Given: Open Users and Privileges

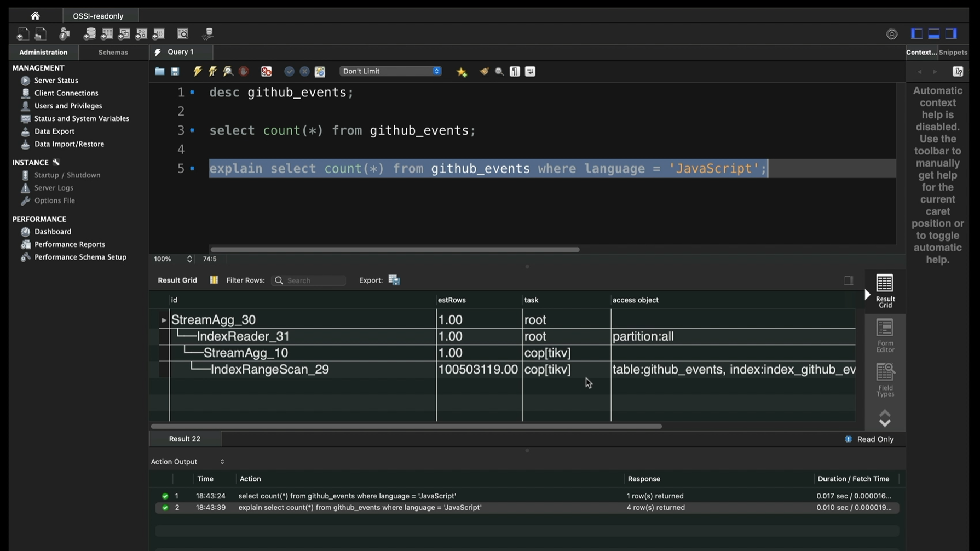Looking at the screenshot, I should tap(68, 106).
